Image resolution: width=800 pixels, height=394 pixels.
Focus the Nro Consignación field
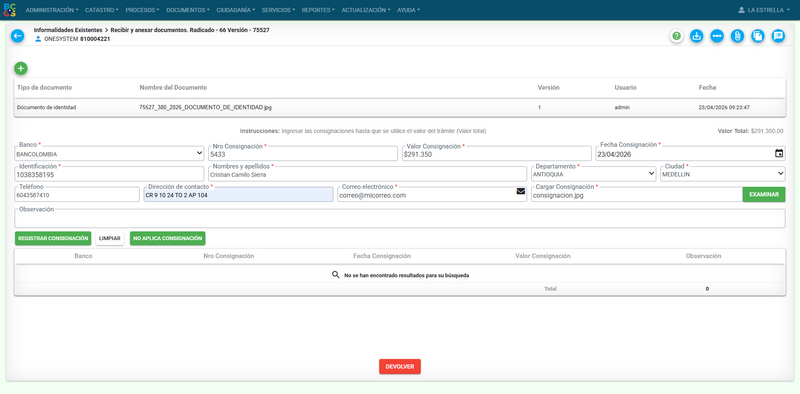(x=303, y=154)
